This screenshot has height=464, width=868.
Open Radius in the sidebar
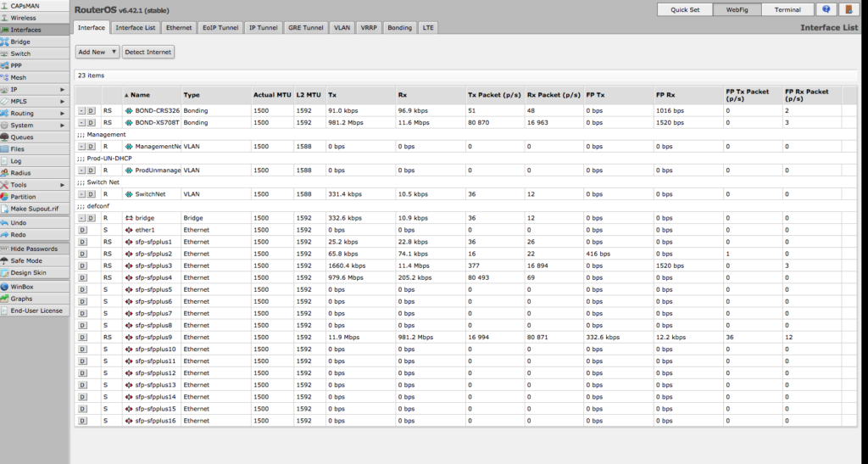coord(20,173)
